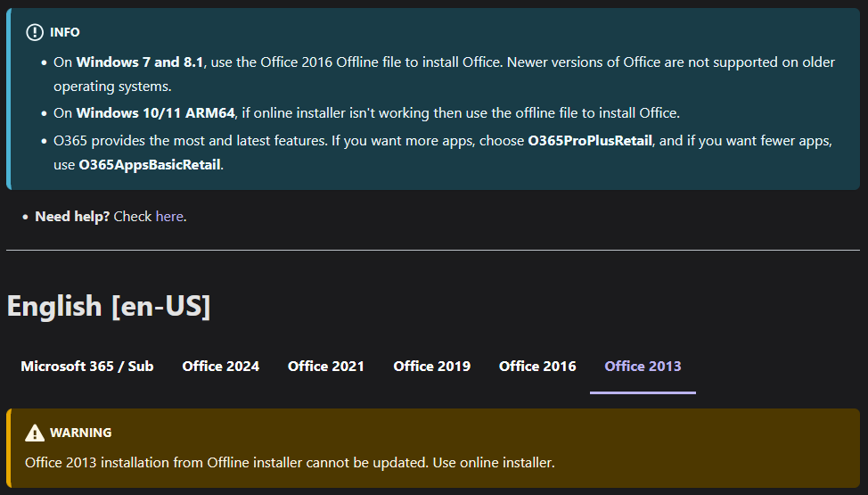This screenshot has height=495, width=868.
Task: Click the bold 'Windows 10/11 ARM64' text
Action: pyautogui.click(x=156, y=113)
